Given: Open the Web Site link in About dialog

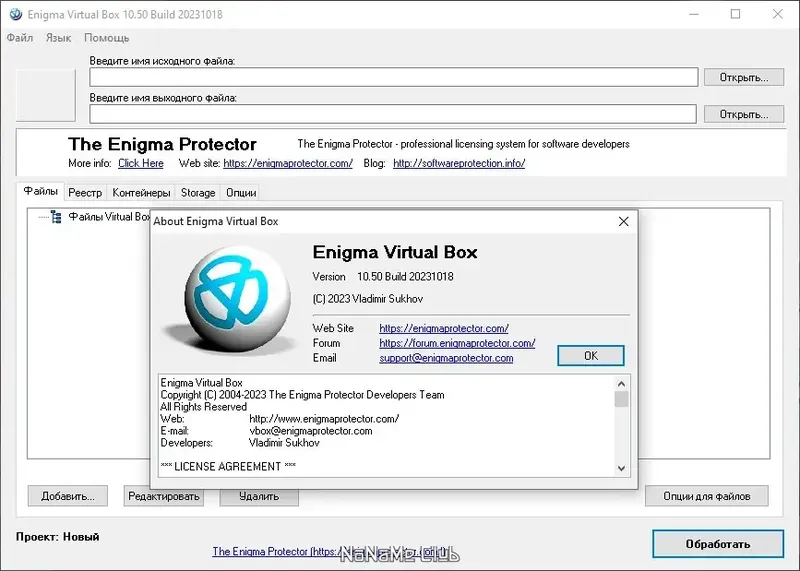Looking at the screenshot, I should pyautogui.click(x=444, y=328).
